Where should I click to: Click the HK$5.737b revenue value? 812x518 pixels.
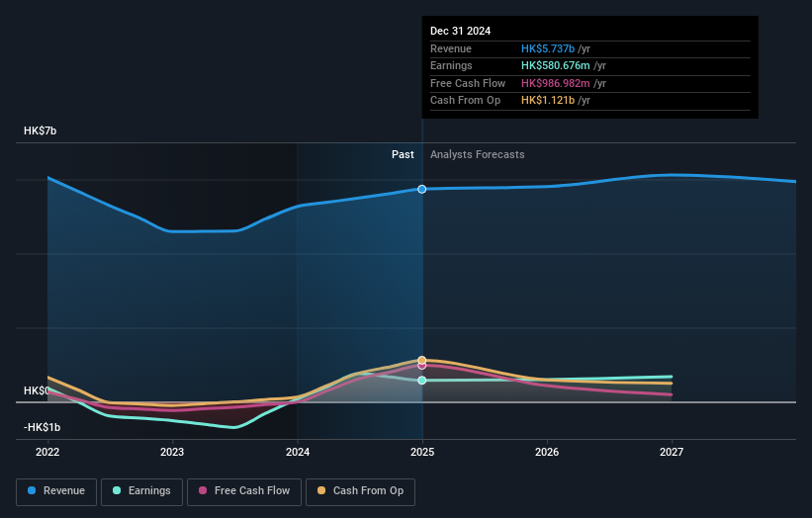[x=548, y=48]
